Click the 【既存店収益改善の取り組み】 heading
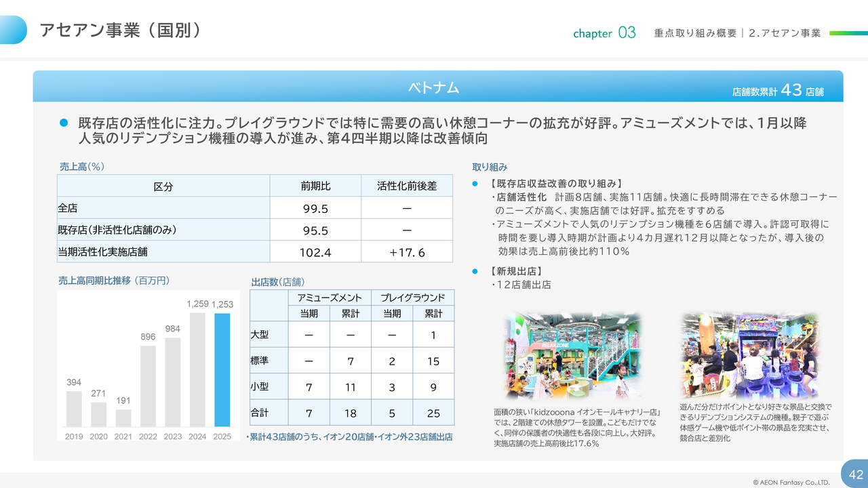The image size is (868, 488). (555, 184)
